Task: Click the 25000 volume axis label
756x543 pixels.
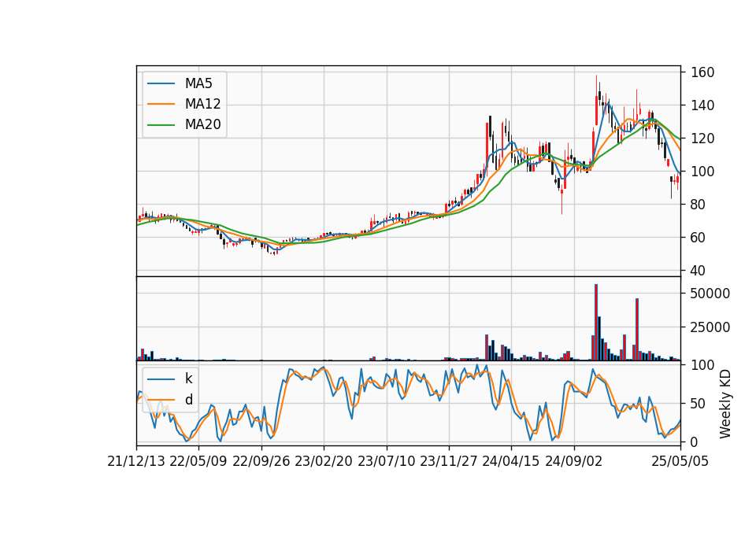Action: click(x=710, y=327)
